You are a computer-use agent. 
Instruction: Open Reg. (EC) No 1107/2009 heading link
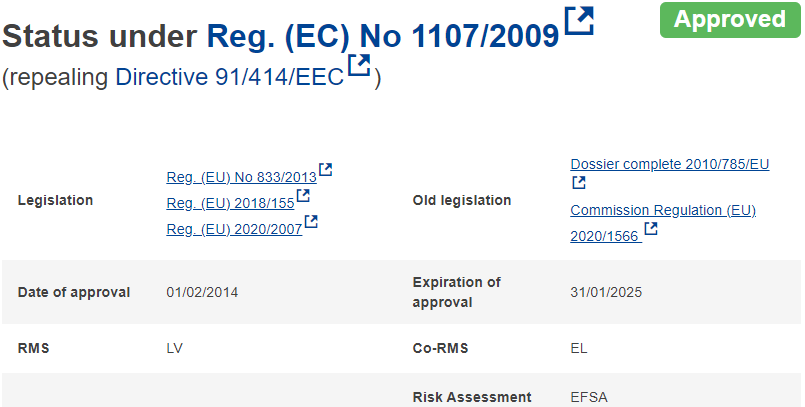[x=382, y=36]
